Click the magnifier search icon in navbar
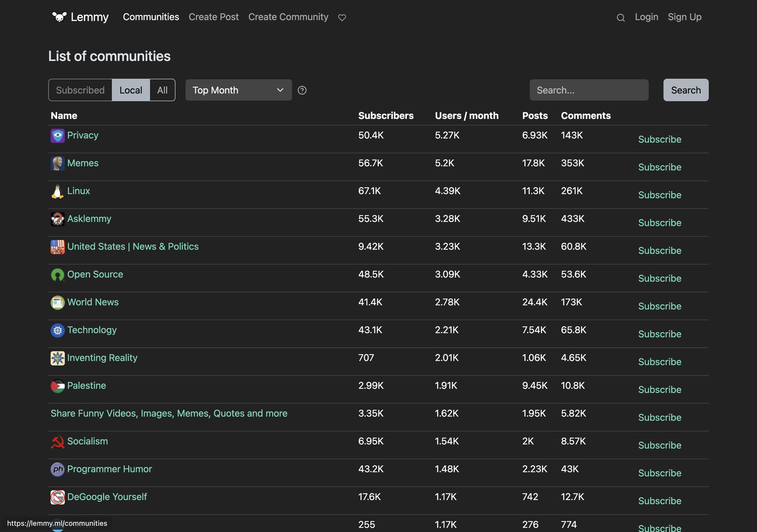 click(621, 17)
